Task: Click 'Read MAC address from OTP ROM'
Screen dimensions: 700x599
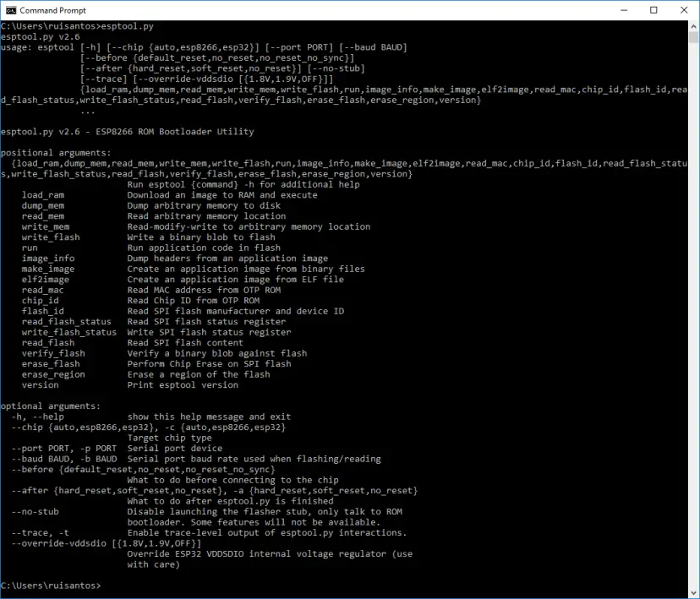Action: [204, 290]
